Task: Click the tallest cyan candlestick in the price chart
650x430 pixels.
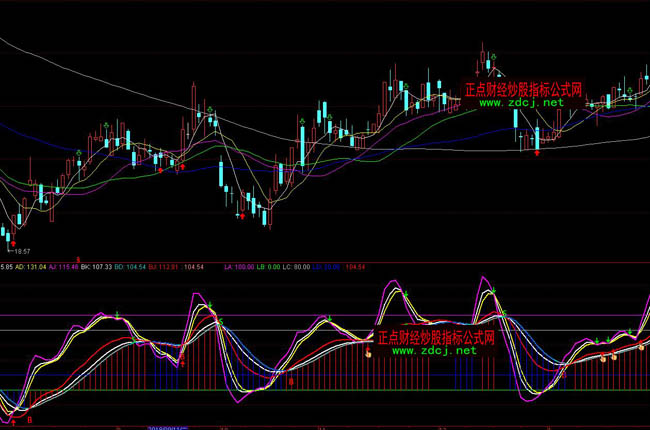Action: [x=301, y=144]
